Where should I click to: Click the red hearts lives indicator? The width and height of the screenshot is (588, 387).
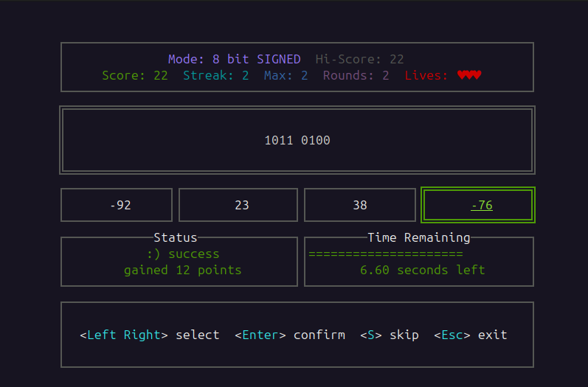(x=468, y=75)
